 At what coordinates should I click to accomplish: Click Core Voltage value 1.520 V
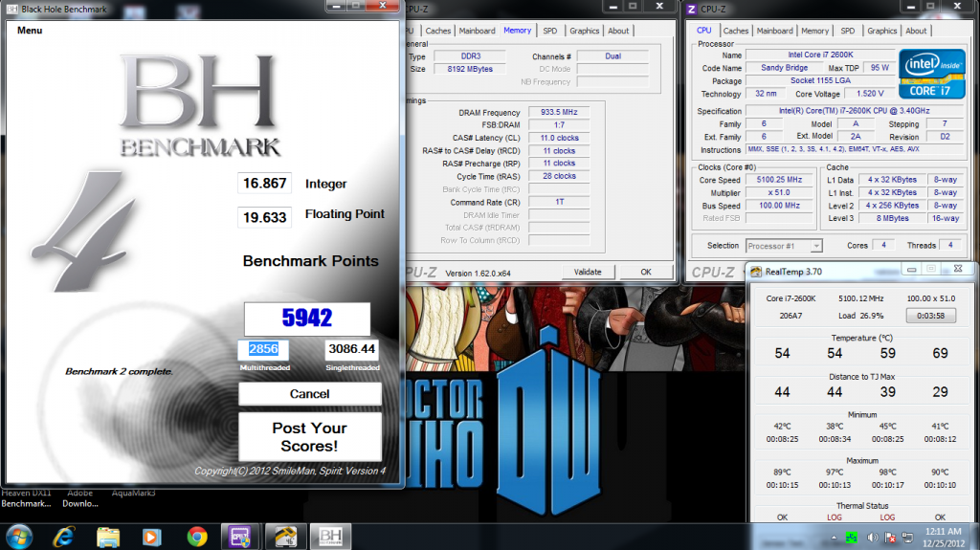coord(870,93)
